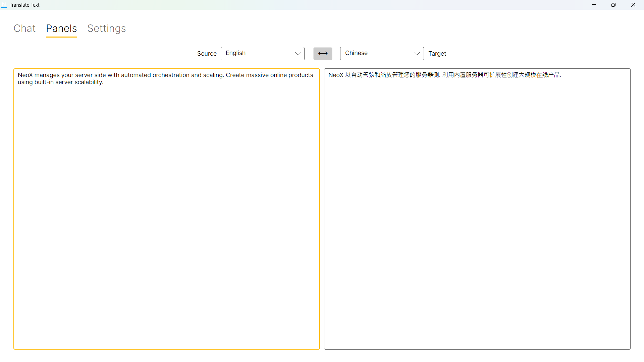Expand the chevron on the English selector
Viewport: 644px width, 362px height.
(297, 54)
